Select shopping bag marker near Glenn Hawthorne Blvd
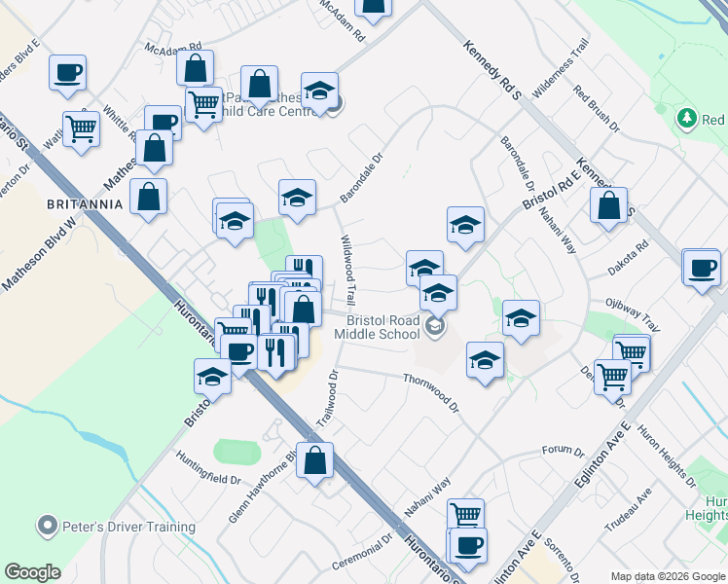Screen dimensions: 728x584 click(x=314, y=463)
